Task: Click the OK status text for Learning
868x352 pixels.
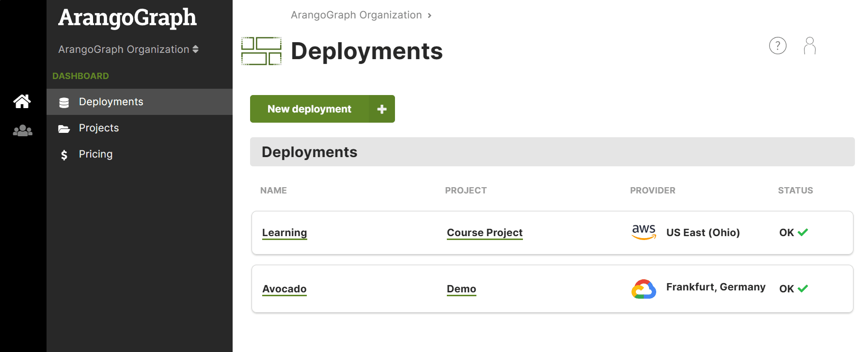Action: click(786, 233)
